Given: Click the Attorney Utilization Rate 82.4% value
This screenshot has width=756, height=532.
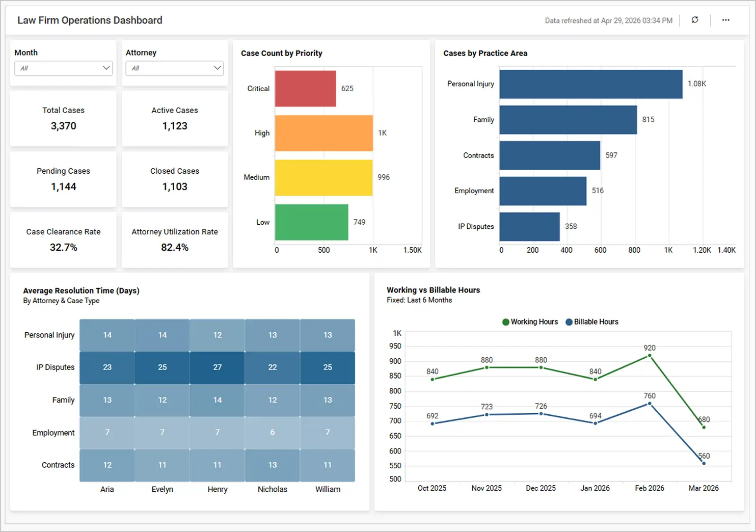Looking at the screenshot, I should coord(175,247).
